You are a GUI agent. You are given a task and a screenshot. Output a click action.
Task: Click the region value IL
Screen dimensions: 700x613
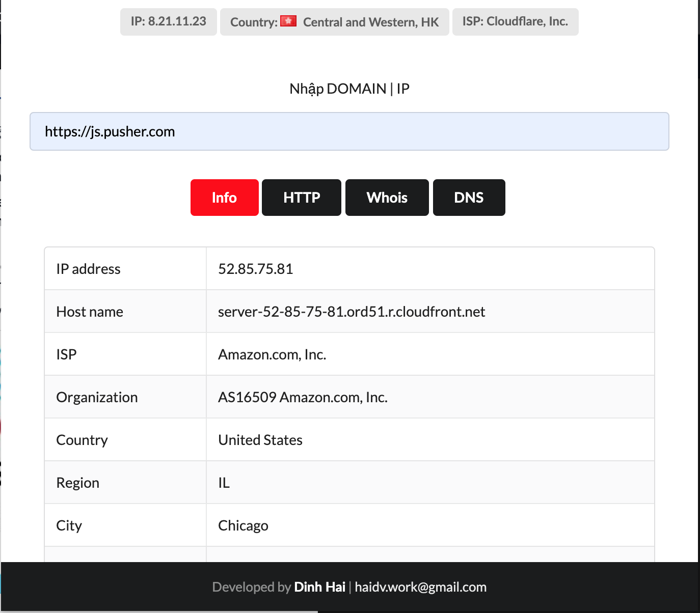[x=224, y=483]
